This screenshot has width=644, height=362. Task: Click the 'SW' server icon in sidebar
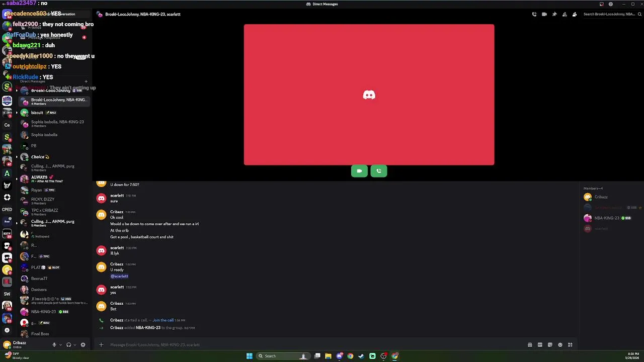[7, 294]
